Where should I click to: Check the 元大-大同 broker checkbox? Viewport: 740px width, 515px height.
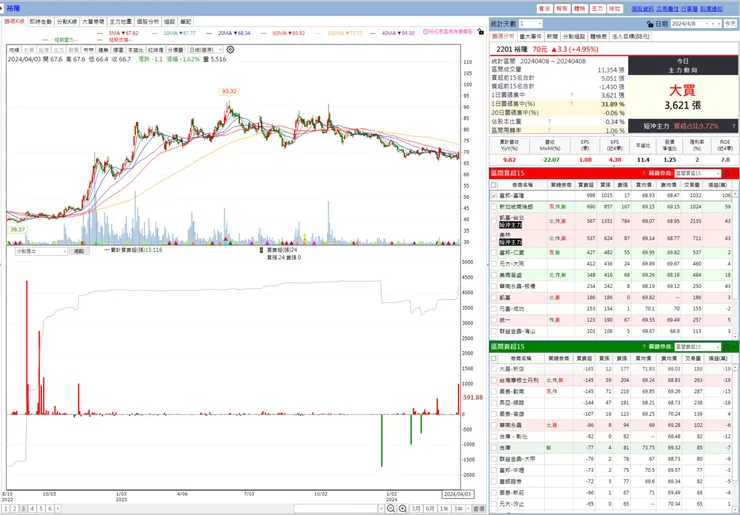pyautogui.click(x=494, y=264)
